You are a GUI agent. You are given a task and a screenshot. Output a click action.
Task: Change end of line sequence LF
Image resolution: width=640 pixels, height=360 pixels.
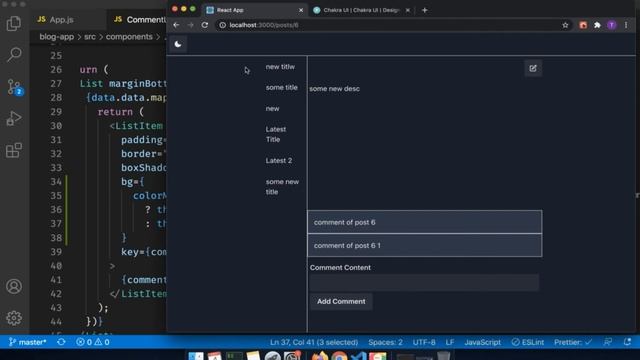(x=450, y=342)
